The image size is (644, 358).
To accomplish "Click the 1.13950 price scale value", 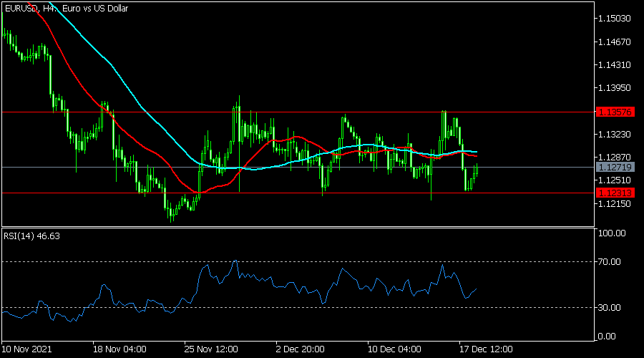I will coord(615,87).
